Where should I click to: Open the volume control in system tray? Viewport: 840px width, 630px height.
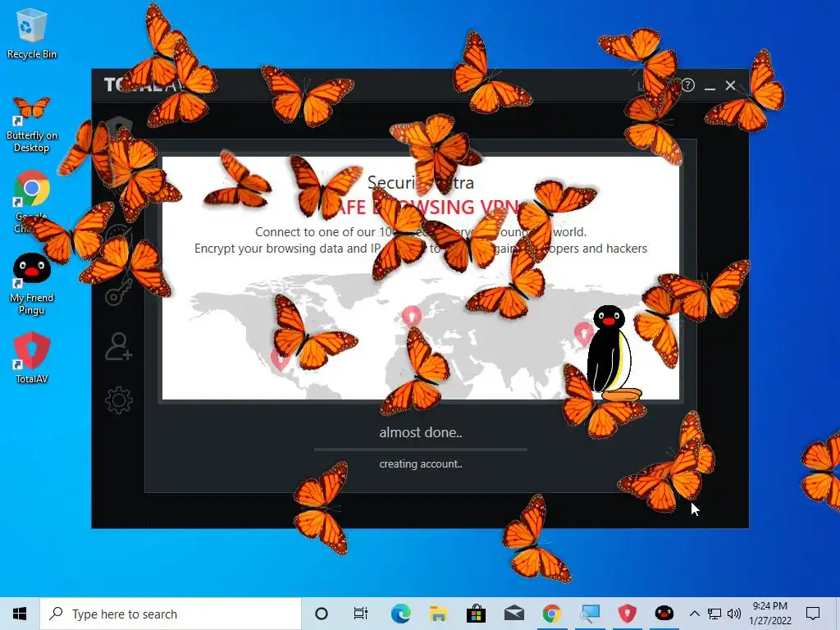[733, 614]
